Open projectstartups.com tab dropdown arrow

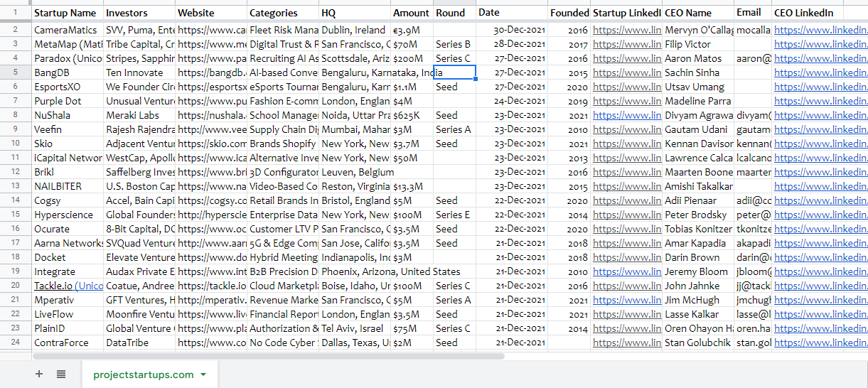click(x=203, y=374)
